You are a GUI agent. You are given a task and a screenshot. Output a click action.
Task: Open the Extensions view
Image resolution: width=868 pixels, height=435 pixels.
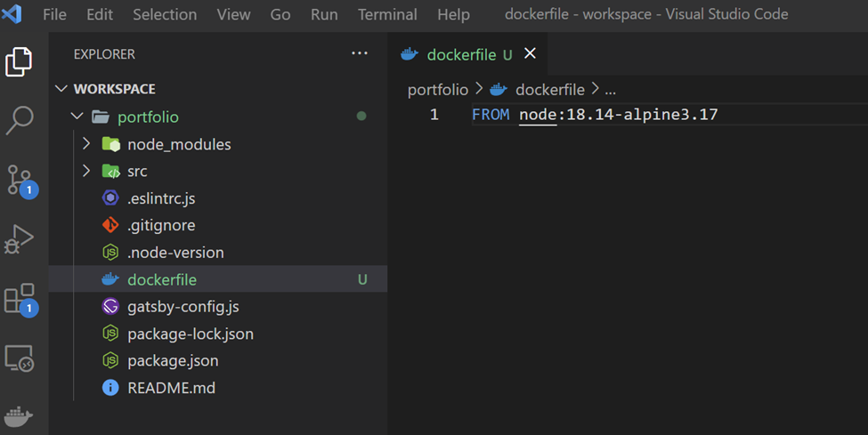click(x=20, y=301)
